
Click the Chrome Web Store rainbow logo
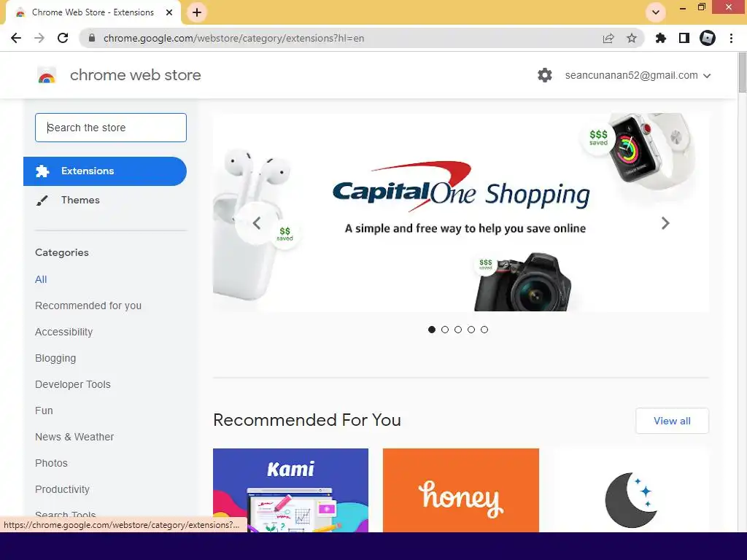tap(47, 75)
